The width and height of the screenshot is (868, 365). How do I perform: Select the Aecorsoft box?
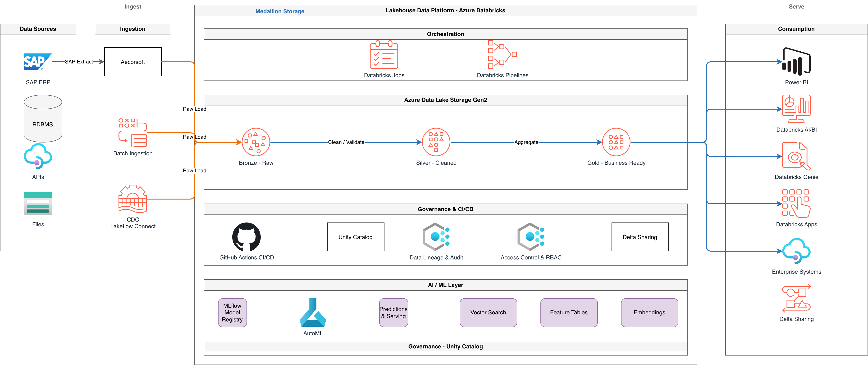click(133, 62)
